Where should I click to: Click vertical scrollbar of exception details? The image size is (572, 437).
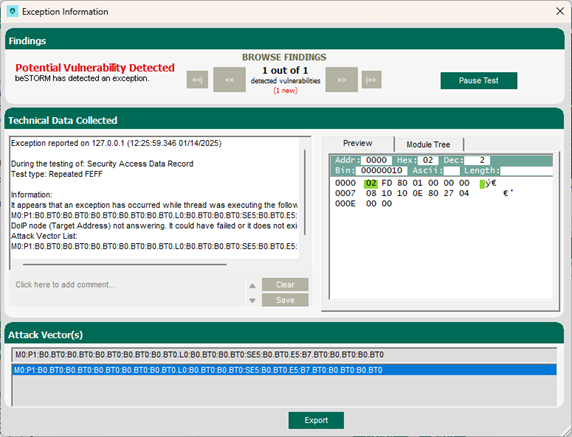pyautogui.click(x=305, y=192)
